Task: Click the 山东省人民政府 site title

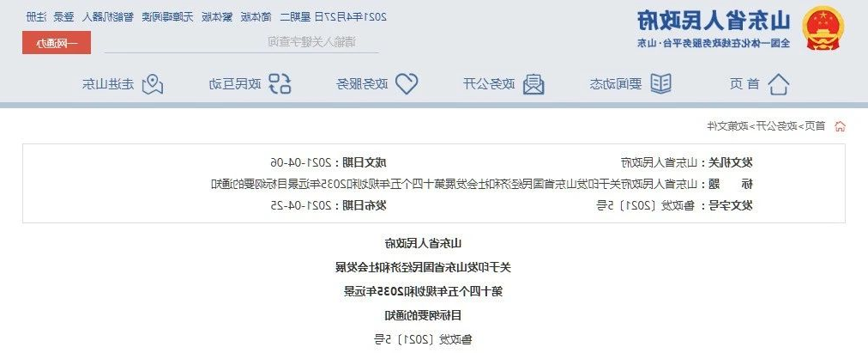Action: [x=714, y=21]
